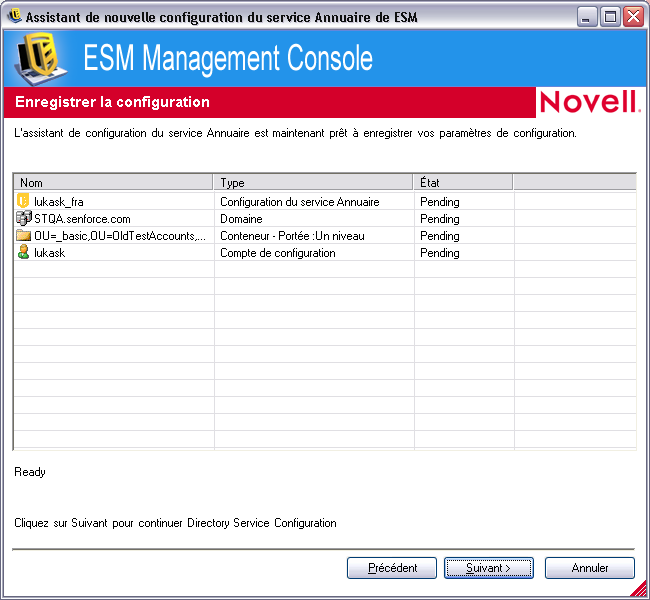Click the Pending status of STQA.senforce.com
Viewport: 650px width, 600px height.
pos(440,219)
